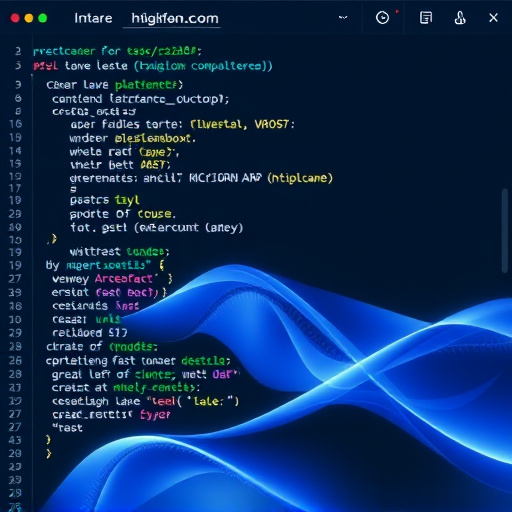Click the code line starting 'wittrast'
This screenshot has width=512, height=512.
119,252
